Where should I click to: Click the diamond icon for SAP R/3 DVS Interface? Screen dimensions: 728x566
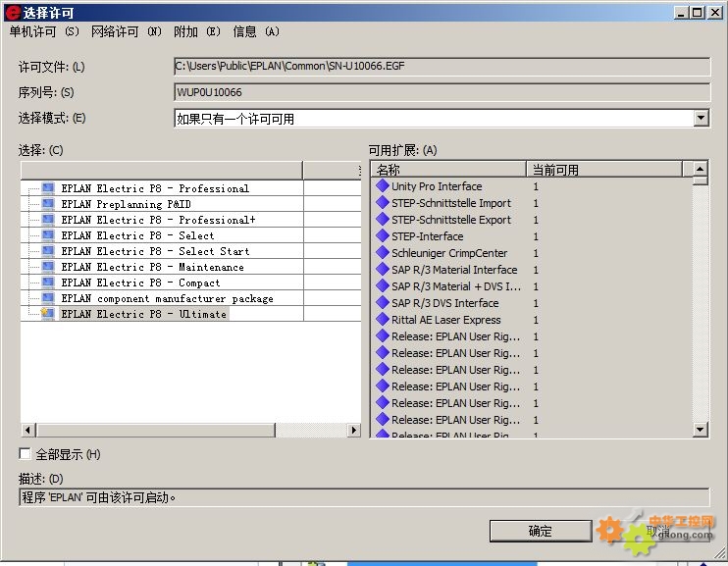(x=383, y=303)
